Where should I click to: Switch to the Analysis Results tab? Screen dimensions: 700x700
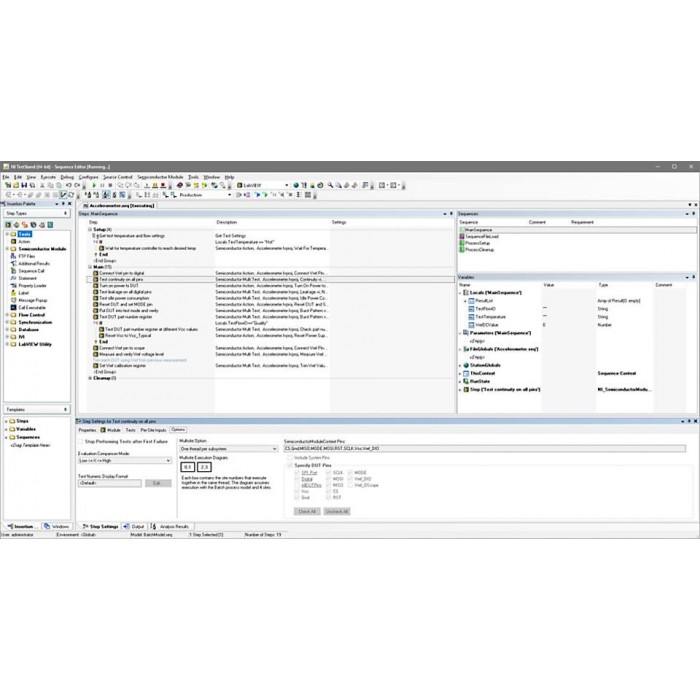[170, 527]
